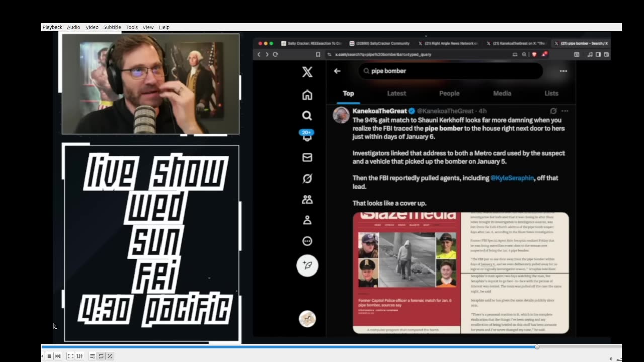Open the VLC Video menu
The width and height of the screenshot is (644, 362).
pyautogui.click(x=92, y=27)
